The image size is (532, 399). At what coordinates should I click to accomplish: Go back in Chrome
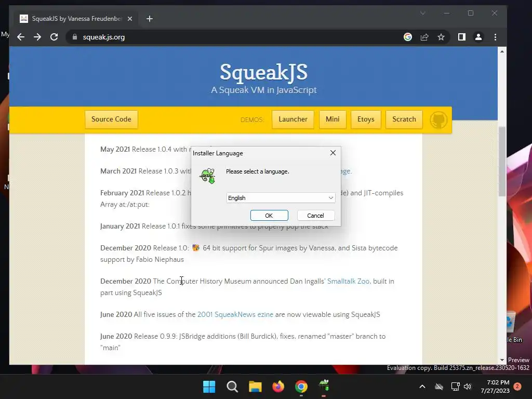[x=21, y=37]
